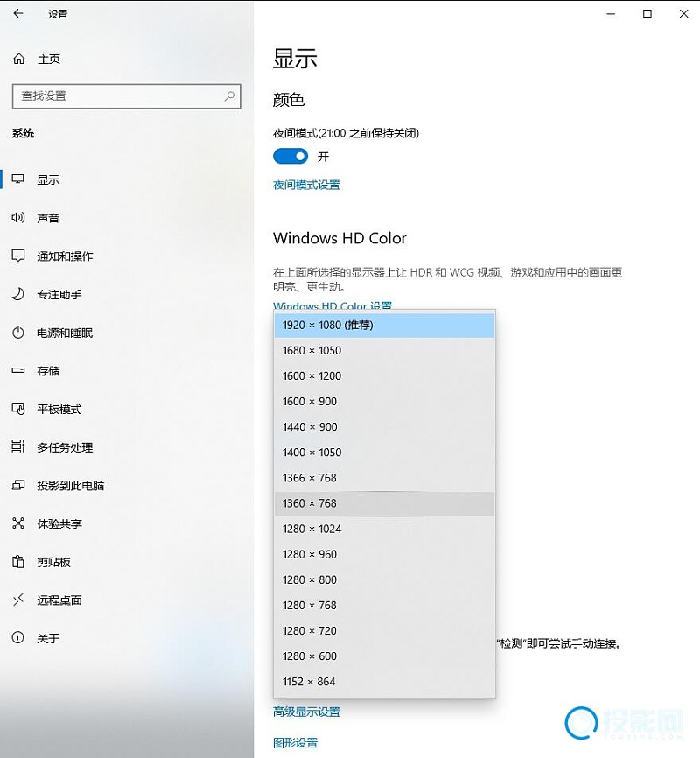Screen dimensions: 700x758
Task: Click the 高级显示设置 link
Action: pyautogui.click(x=306, y=712)
